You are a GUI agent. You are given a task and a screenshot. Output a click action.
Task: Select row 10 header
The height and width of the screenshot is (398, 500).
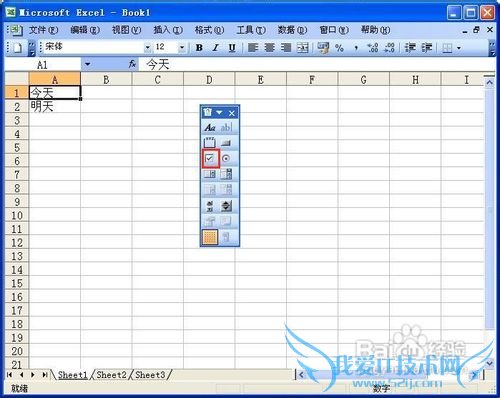[x=17, y=215]
